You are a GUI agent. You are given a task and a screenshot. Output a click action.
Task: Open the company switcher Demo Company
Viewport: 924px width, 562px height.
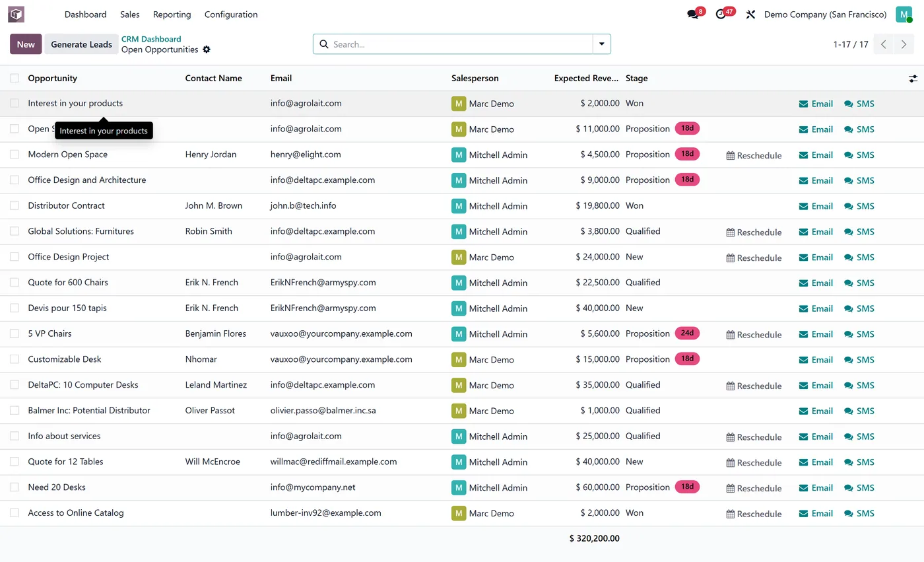click(x=825, y=15)
